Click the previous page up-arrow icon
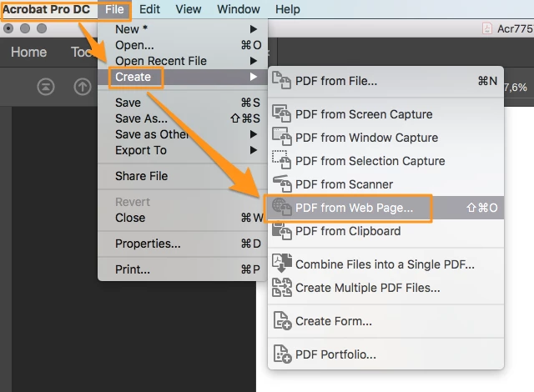 (x=83, y=87)
